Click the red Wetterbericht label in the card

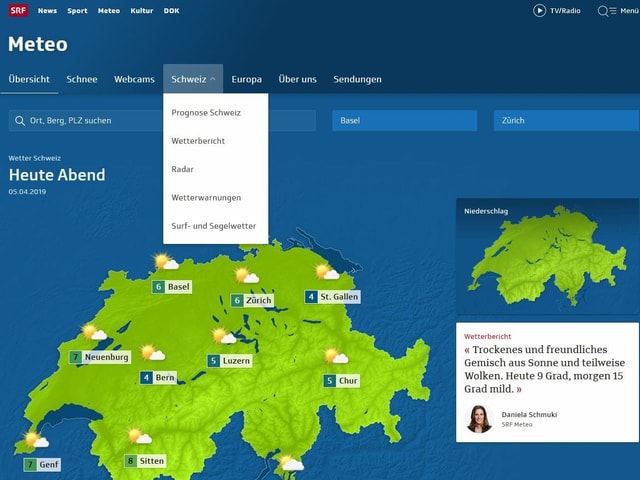487,337
